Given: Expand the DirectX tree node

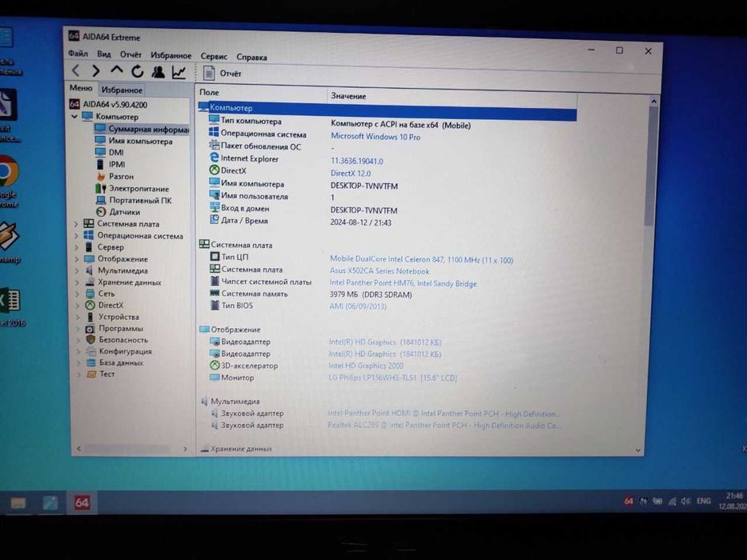Looking at the screenshot, I should 78,306.
